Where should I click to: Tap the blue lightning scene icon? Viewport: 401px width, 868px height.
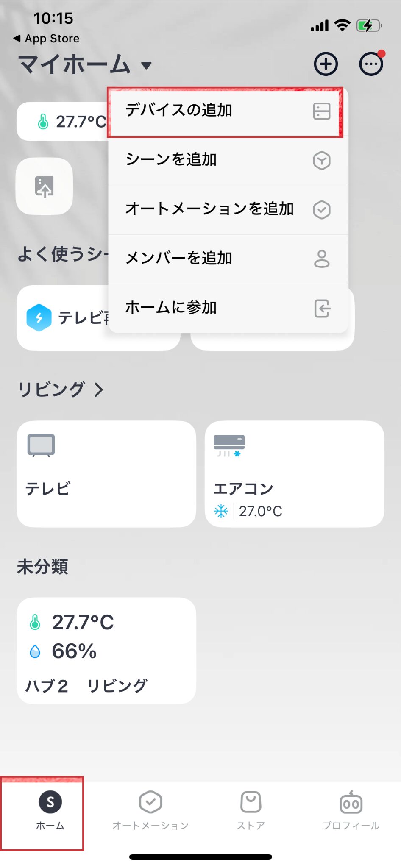point(39,317)
